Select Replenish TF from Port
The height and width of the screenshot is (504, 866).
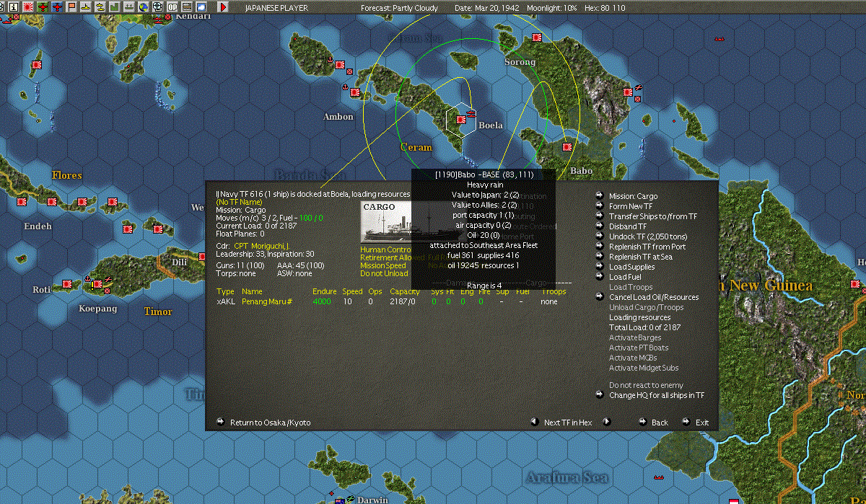647,247
